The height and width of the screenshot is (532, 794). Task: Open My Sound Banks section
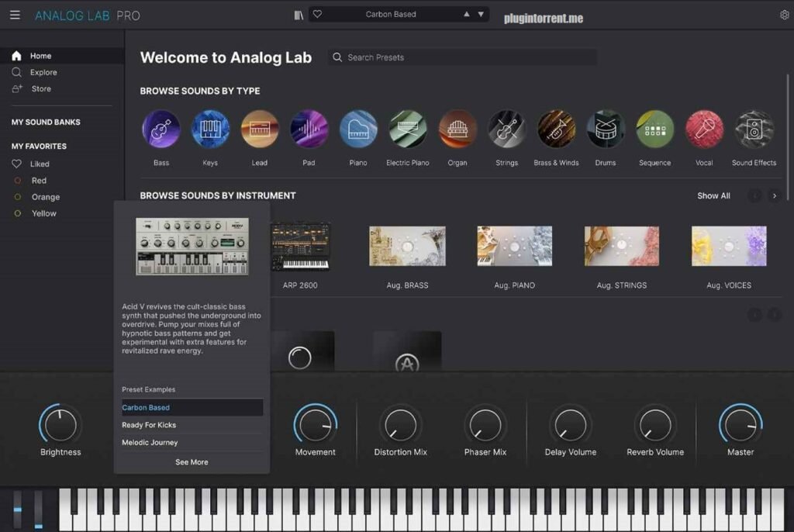tap(46, 122)
